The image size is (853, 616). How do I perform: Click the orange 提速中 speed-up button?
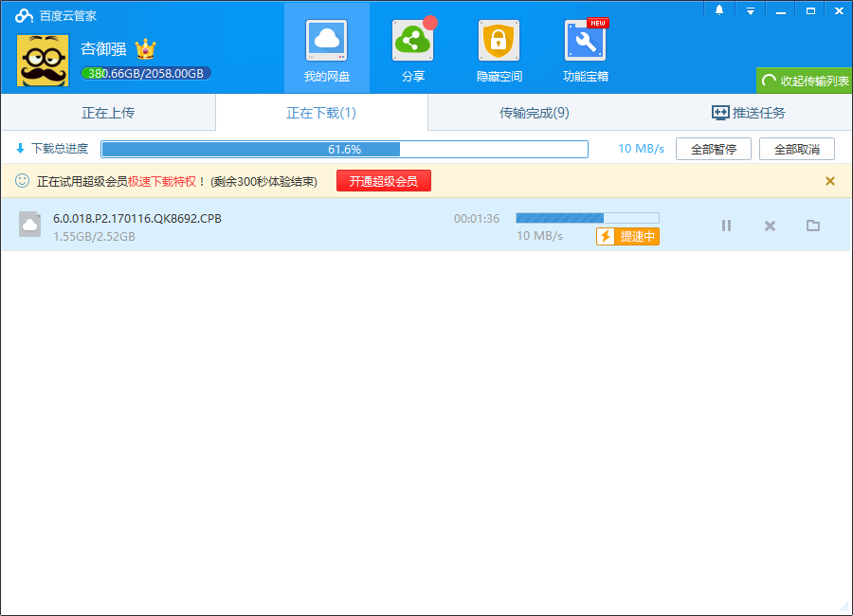pos(627,237)
